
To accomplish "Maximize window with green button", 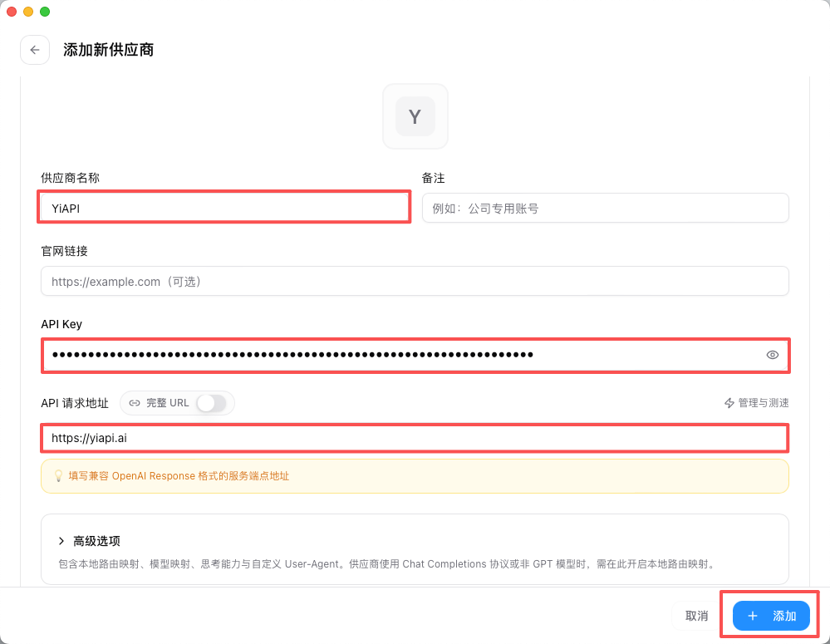I will click(x=45, y=12).
